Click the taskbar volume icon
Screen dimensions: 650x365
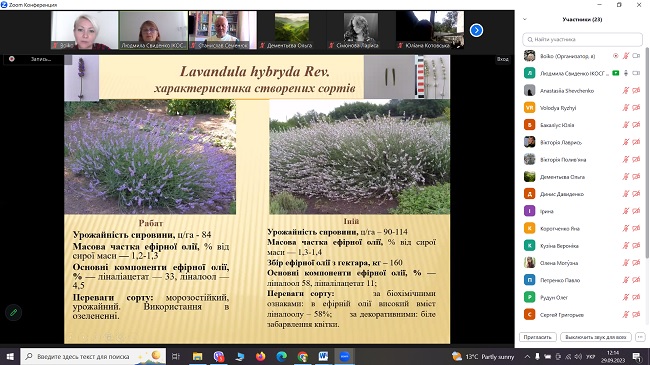578,356
